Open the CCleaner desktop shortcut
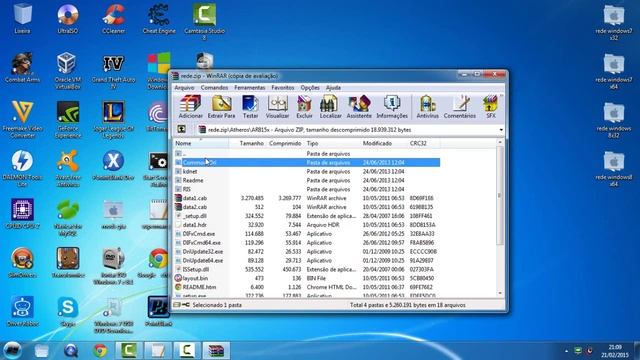 click(x=113, y=19)
